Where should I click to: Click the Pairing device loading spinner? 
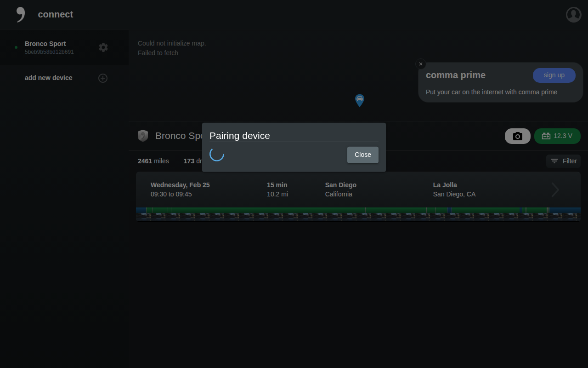click(217, 154)
